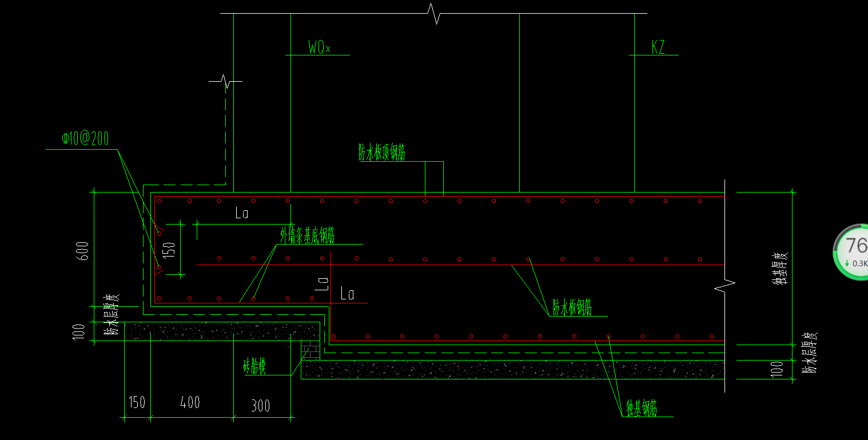Pick the vertical 150 rebar spacing dimension

click(x=169, y=250)
